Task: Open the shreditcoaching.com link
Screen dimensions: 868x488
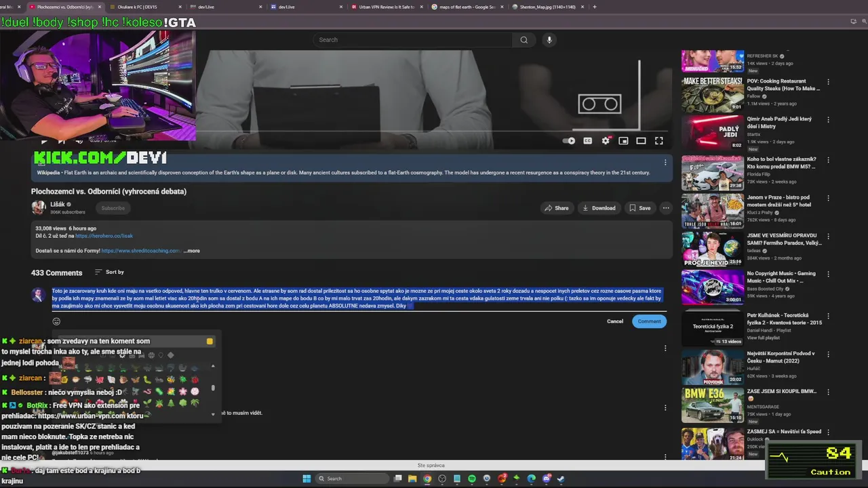Action: tap(141, 251)
